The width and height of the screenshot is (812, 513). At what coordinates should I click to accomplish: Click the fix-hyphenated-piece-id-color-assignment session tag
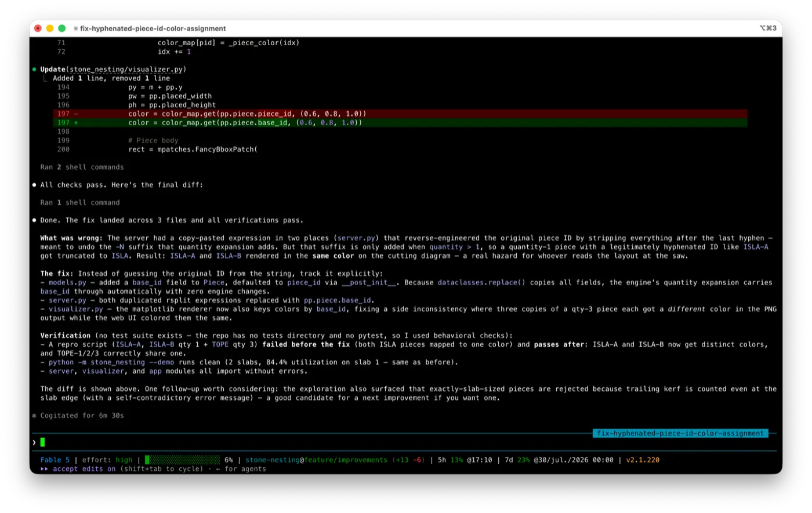coord(680,433)
